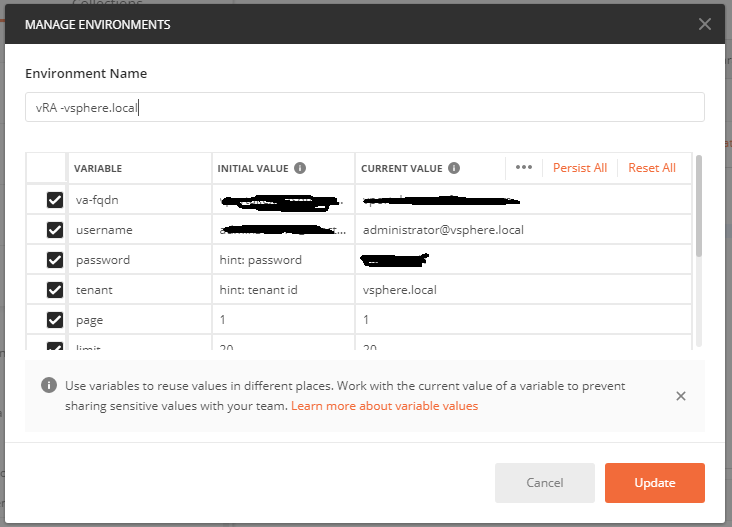Uncheck the page variable checkbox
This screenshot has width=732, height=527.
55,320
